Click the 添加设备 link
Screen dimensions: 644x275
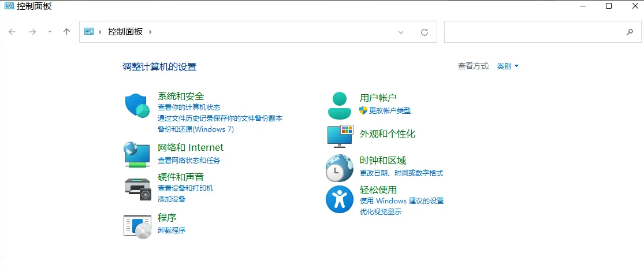[x=172, y=199]
